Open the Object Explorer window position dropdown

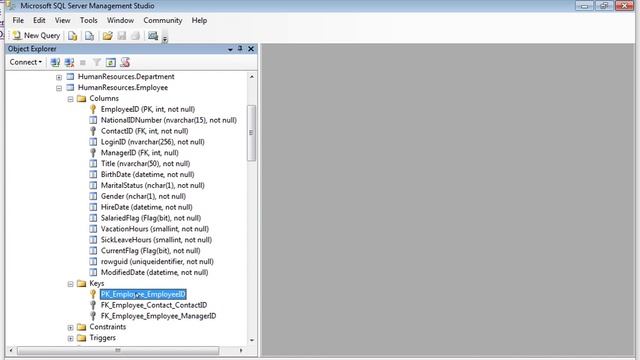click(x=230, y=49)
